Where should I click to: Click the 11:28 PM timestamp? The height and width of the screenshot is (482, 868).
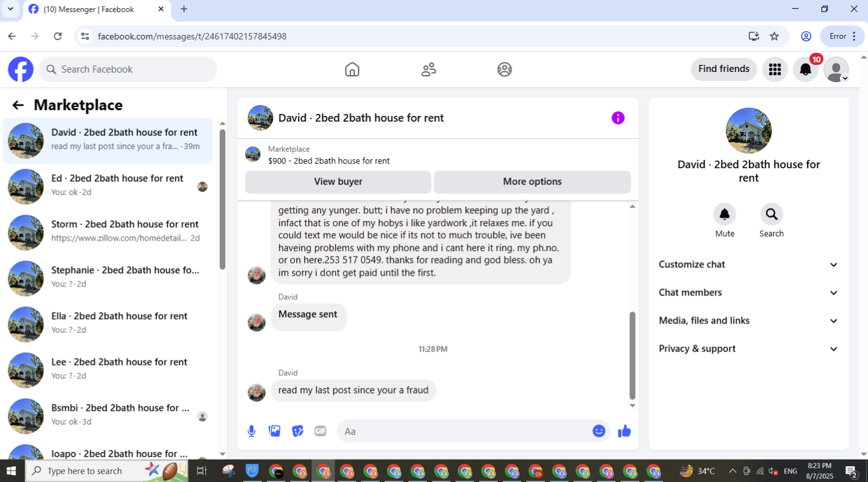click(x=433, y=349)
